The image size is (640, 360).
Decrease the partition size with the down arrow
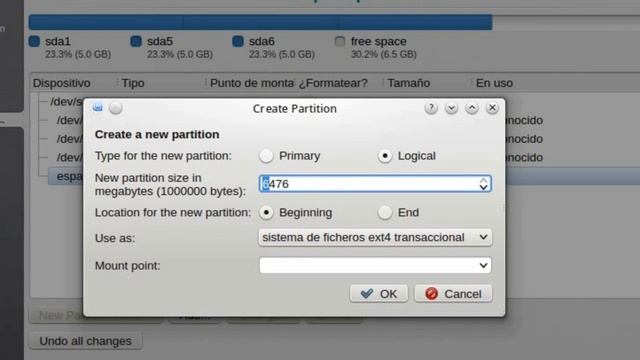(x=484, y=188)
